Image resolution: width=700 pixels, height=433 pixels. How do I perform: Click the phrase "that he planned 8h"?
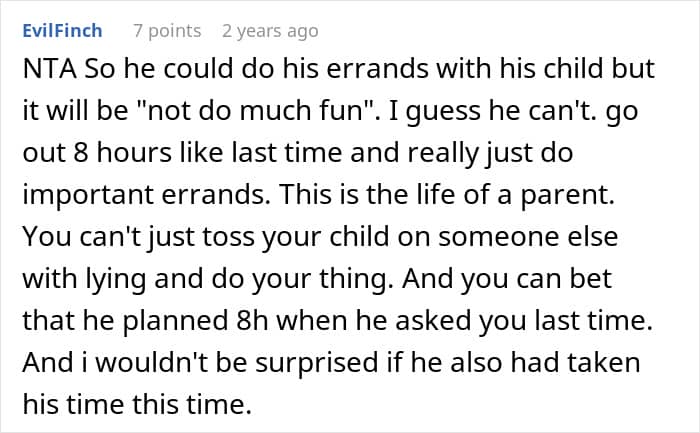pos(145,321)
